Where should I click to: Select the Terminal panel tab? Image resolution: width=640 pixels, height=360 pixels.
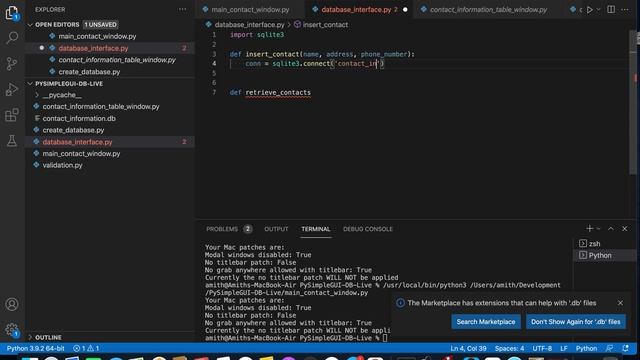tap(316, 229)
